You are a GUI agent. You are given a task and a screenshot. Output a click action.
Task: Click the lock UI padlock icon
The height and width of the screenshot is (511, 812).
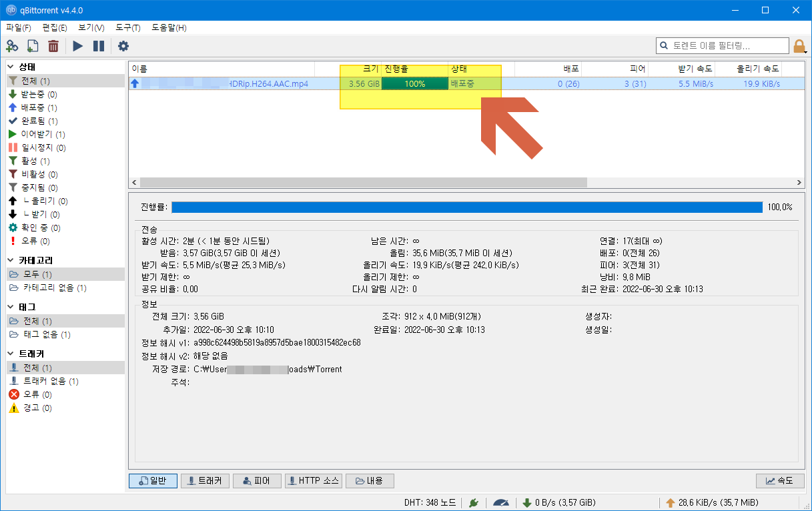pyautogui.click(x=799, y=46)
